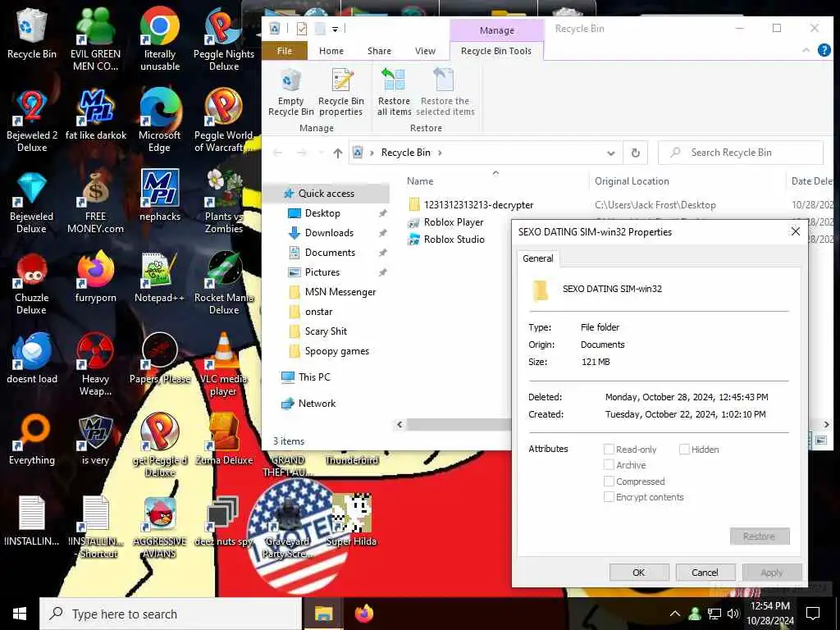This screenshot has height=630, width=840.
Task: Select the Everything search desktop icon
Action: 32,440
